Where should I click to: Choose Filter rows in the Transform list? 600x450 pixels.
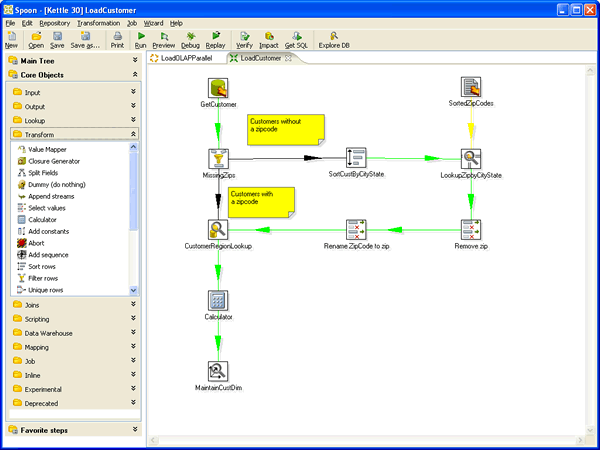(43, 278)
